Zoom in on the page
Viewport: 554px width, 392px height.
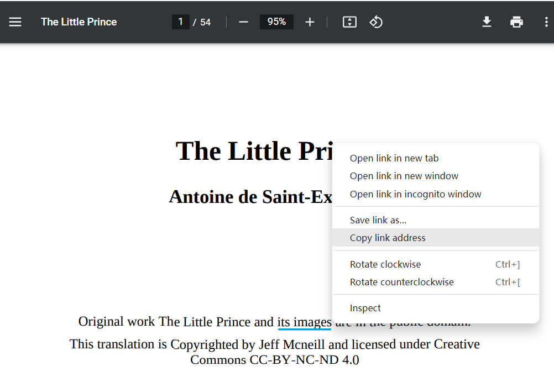point(310,22)
